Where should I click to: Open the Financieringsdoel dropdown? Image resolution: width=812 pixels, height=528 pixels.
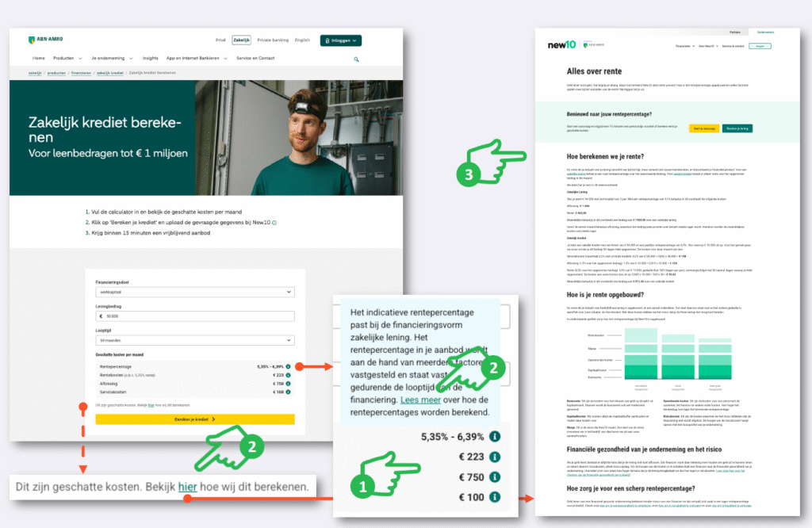point(194,292)
